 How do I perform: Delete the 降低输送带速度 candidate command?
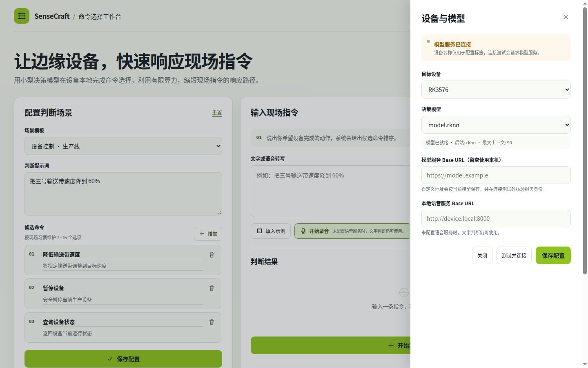(212, 255)
